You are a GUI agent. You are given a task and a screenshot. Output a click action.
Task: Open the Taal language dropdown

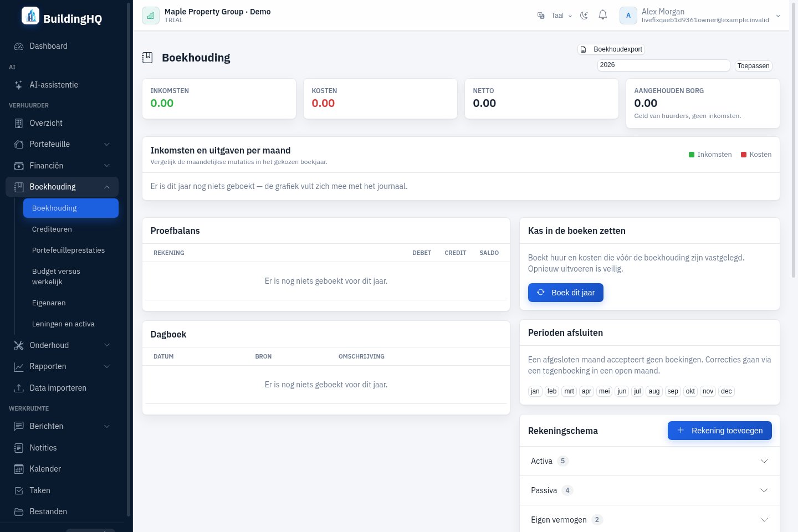point(555,16)
